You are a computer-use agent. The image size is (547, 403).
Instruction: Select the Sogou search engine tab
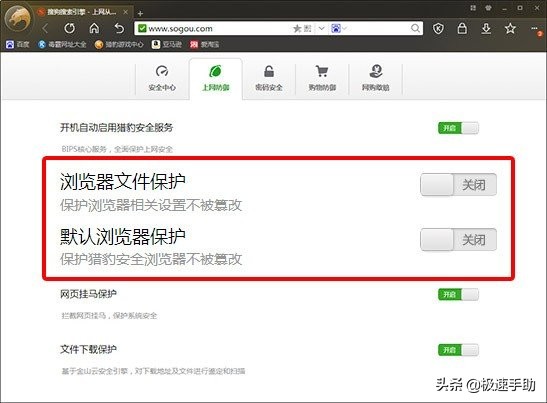pyautogui.click(x=83, y=12)
